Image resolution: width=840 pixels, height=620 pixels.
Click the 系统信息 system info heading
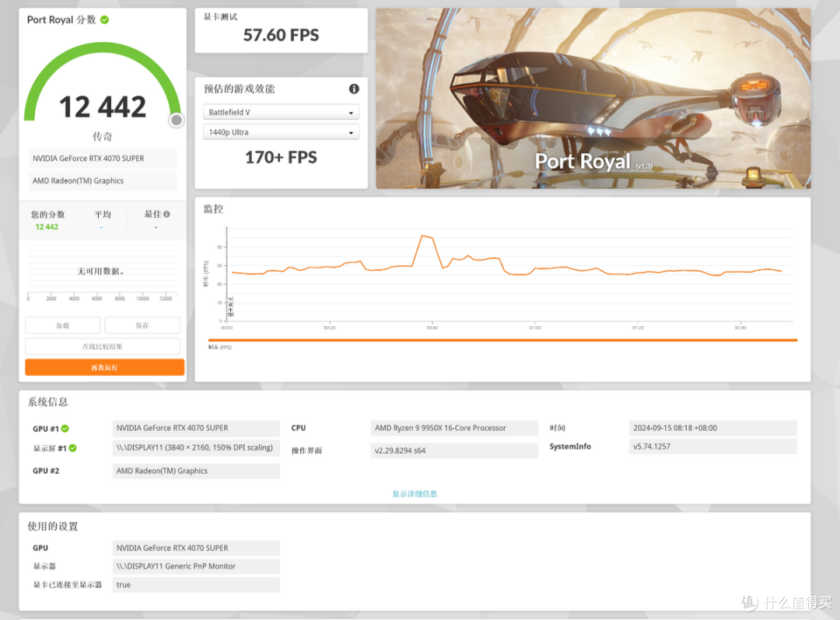(47, 402)
